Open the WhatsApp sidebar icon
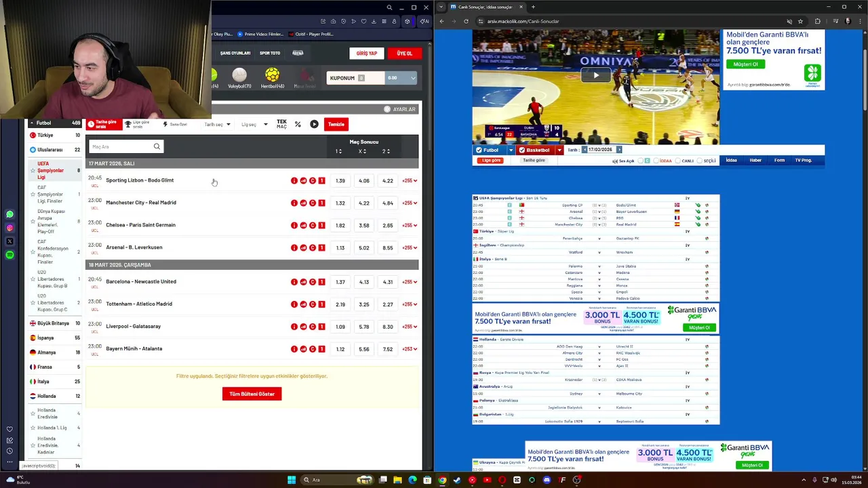This screenshot has height=488, width=868. click(x=9, y=214)
